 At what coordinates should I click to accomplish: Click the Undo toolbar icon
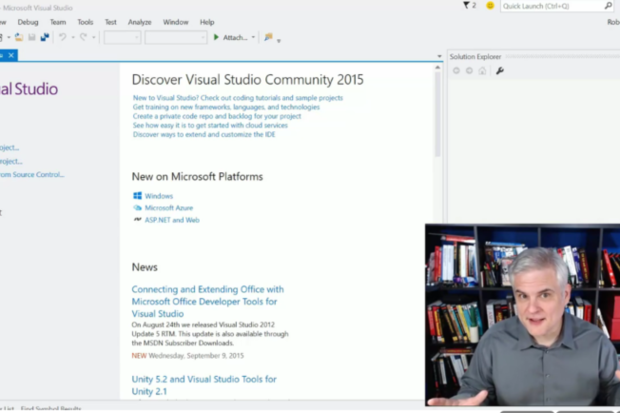tap(62, 37)
